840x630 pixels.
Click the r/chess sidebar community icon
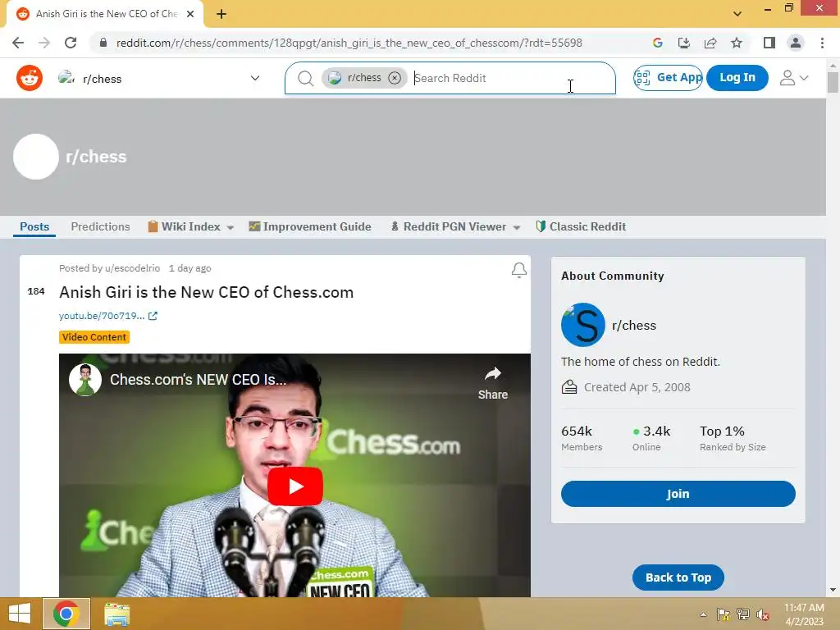583,325
